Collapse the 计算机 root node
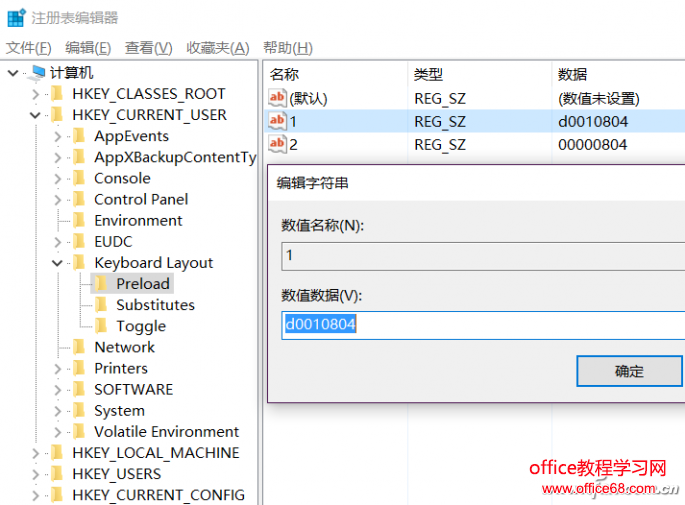 (13, 73)
